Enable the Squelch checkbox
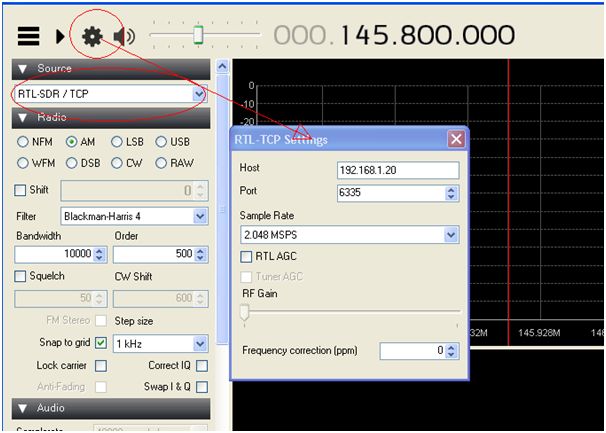Viewport: 606px width, 433px height. click(20, 276)
